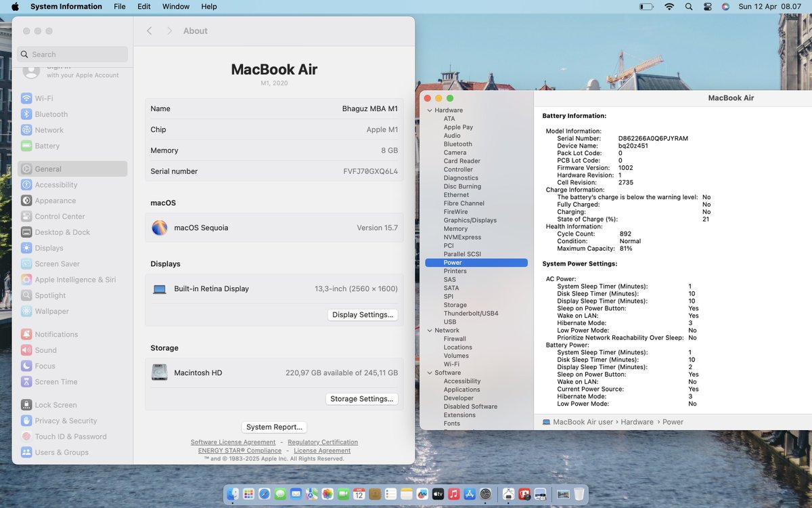The image size is (812, 508).
Task: Select Spotlight in sidebar
Action: click(x=72, y=295)
